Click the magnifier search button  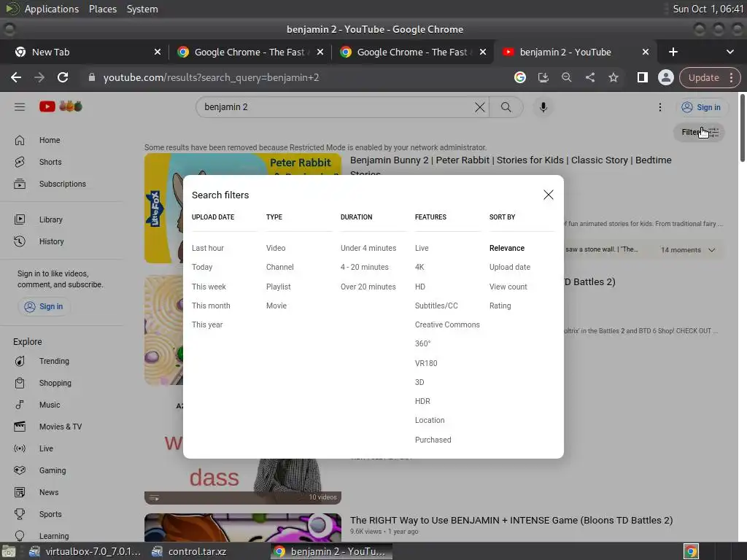(506, 107)
